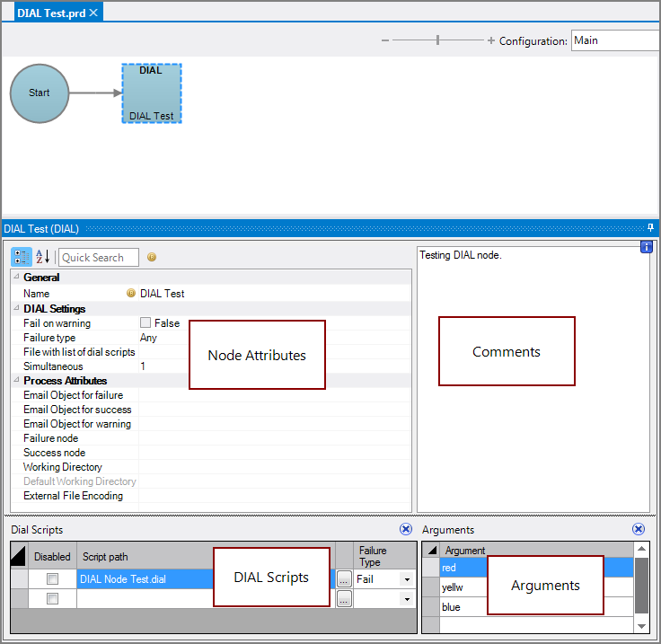Click the zoom out minus icon
This screenshot has height=644, width=661.
pos(385,40)
